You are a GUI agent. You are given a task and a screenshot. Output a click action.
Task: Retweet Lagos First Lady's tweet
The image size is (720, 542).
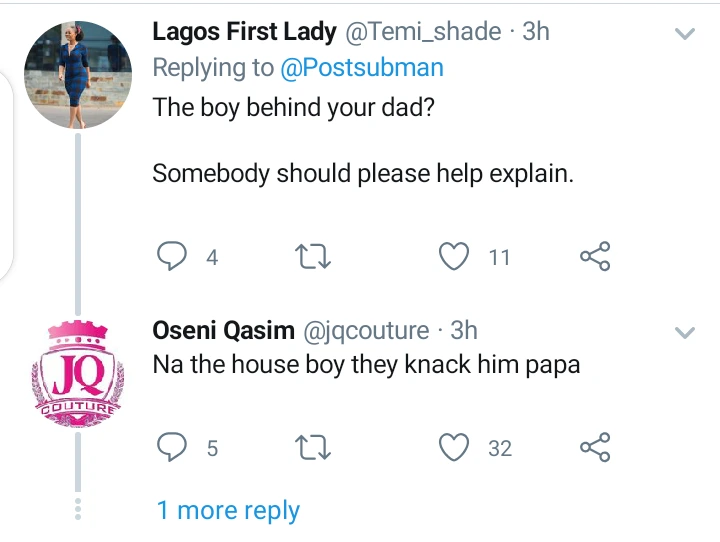315,257
